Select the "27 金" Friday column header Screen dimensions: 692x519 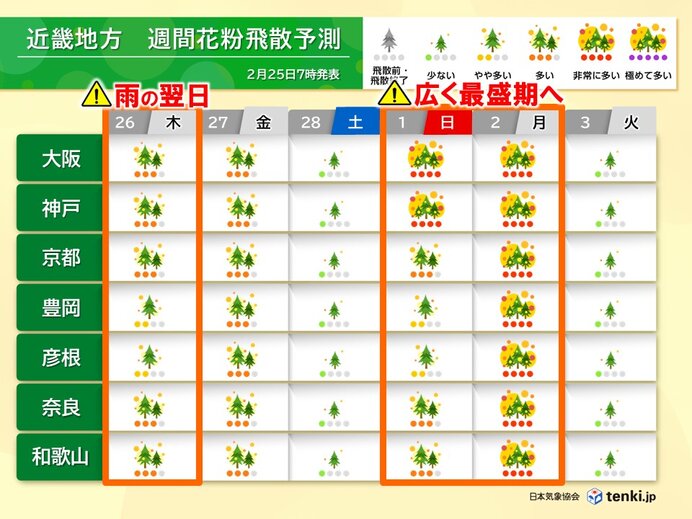click(x=241, y=122)
